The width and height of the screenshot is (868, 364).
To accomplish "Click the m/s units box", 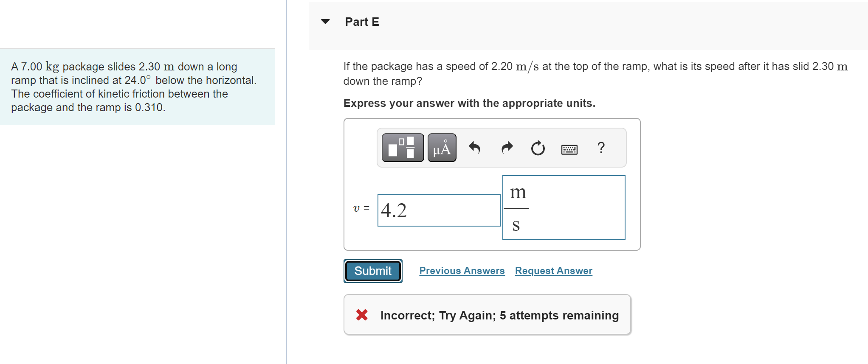I will pyautogui.click(x=564, y=208).
